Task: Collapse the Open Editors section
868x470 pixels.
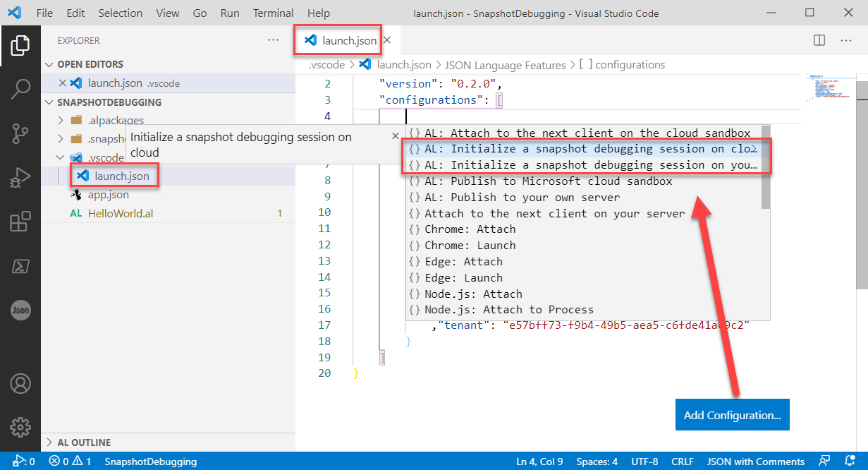Action: click(x=49, y=64)
